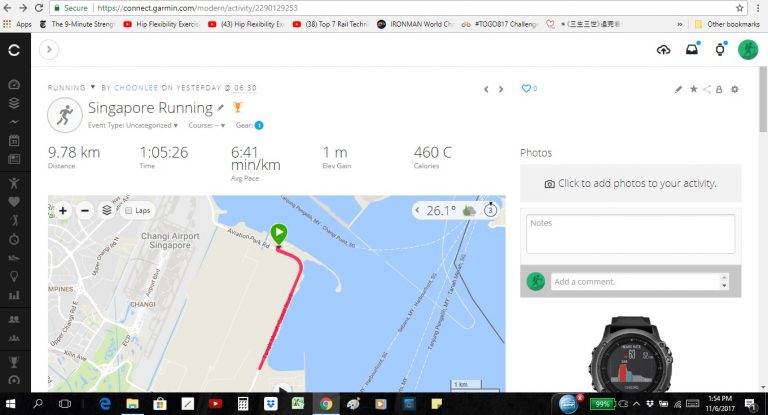Zoom in the map with plus button
Viewport: 768px width, 415px height.
(x=63, y=211)
